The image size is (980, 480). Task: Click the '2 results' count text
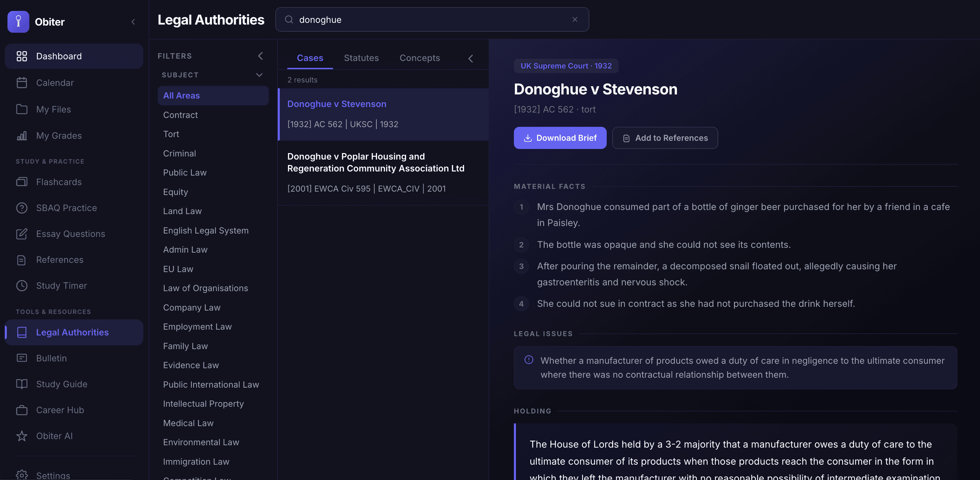point(302,80)
